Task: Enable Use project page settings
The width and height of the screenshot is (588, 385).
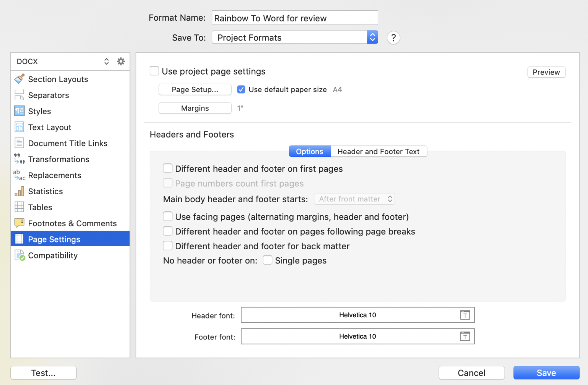Action: [154, 71]
